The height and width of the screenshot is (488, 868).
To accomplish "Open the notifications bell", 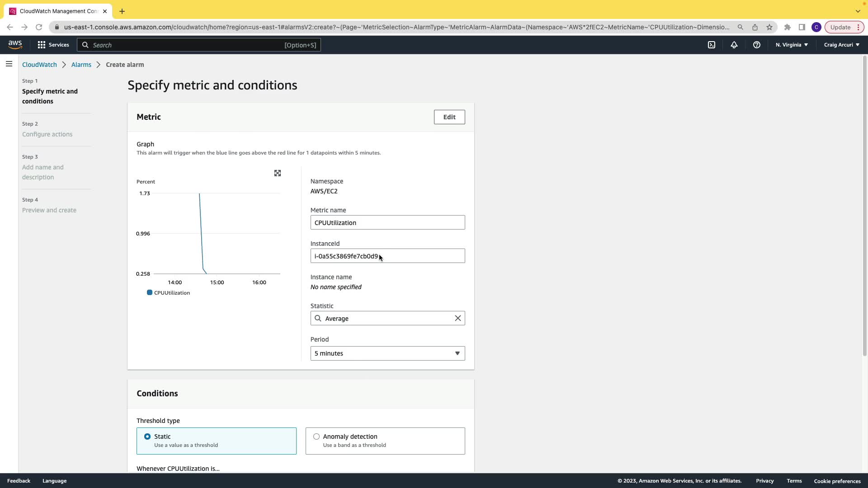I will click(x=734, y=45).
